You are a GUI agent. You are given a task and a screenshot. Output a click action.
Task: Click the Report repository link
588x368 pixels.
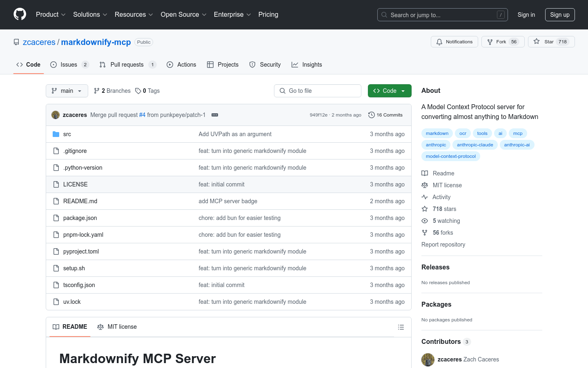pos(443,245)
